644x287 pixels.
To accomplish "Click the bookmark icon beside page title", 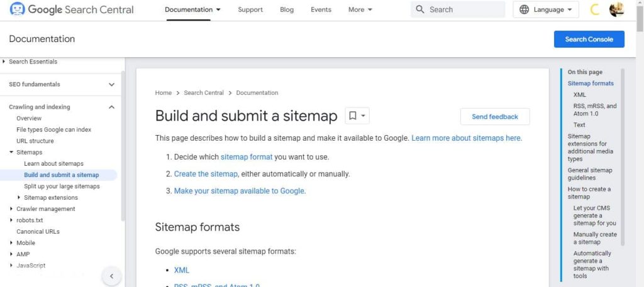I will click(352, 116).
